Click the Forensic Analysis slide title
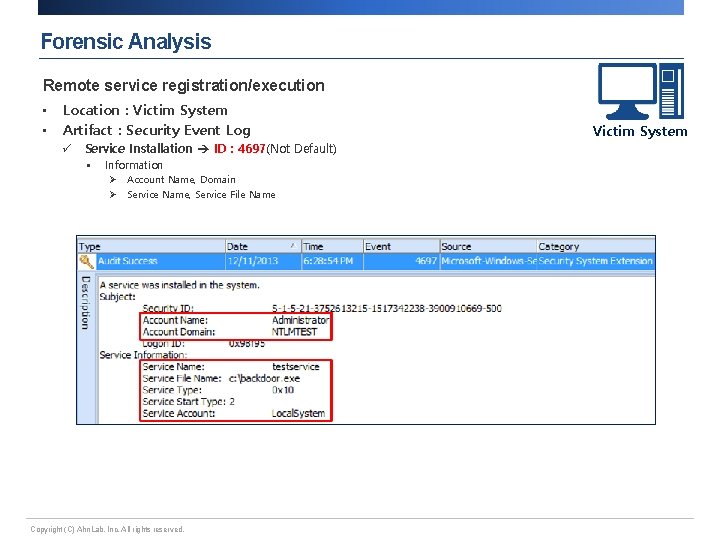720x540 pixels. 126,41
